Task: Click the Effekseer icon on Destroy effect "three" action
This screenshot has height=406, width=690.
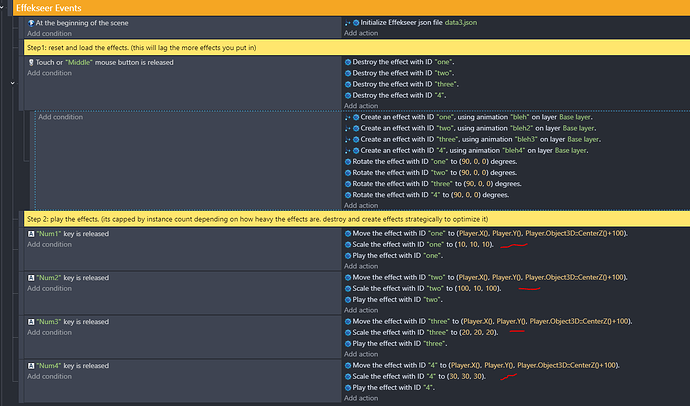Action: tap(348, 84)
